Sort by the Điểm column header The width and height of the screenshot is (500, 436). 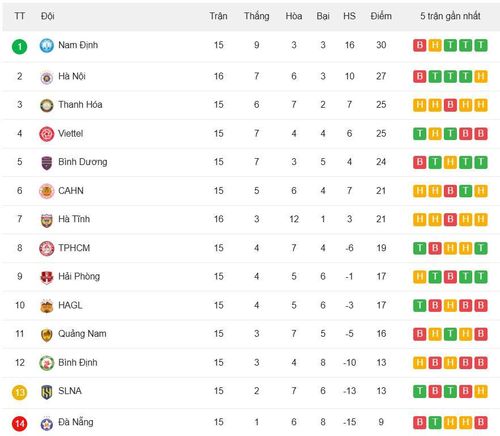coord(381,16)
